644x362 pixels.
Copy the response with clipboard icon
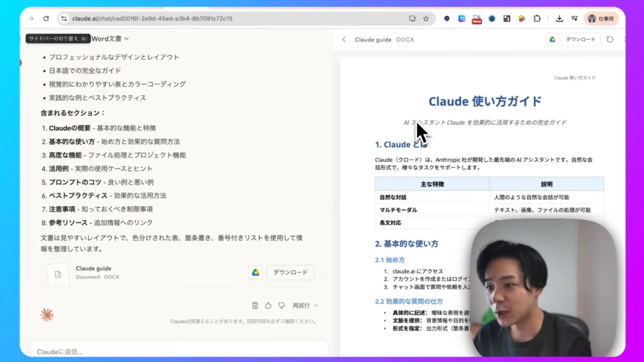coord(255,305)
